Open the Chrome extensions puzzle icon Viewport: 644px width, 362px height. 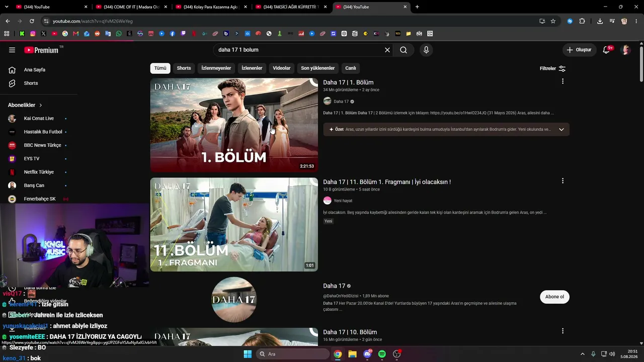pos(582,21)
